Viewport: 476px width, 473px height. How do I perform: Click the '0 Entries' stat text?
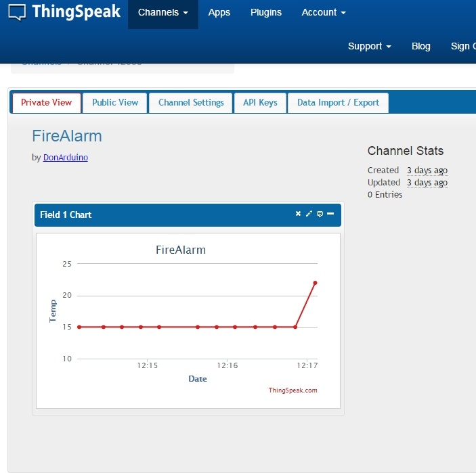[385, 194]
